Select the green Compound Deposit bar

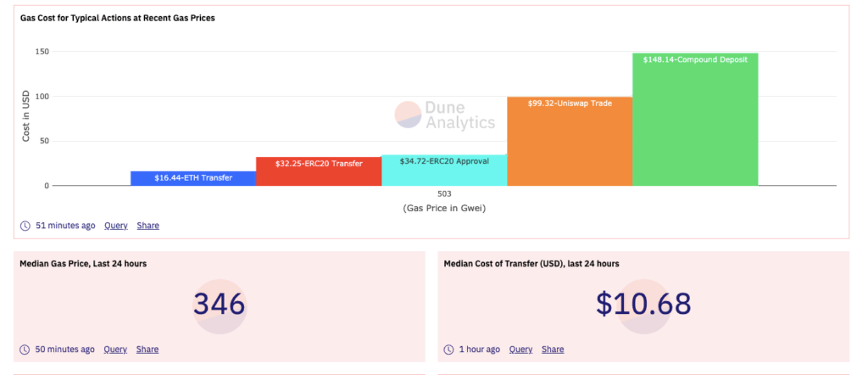[695, 119]
